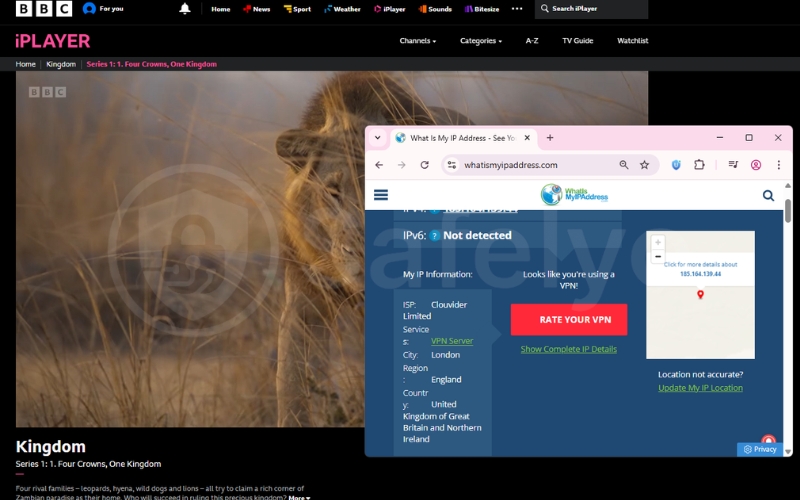Image resolution: width=800 pixels, height=500 pixels.
Task: Click Home breadcrumb
Action: click(x=26, y=64)
